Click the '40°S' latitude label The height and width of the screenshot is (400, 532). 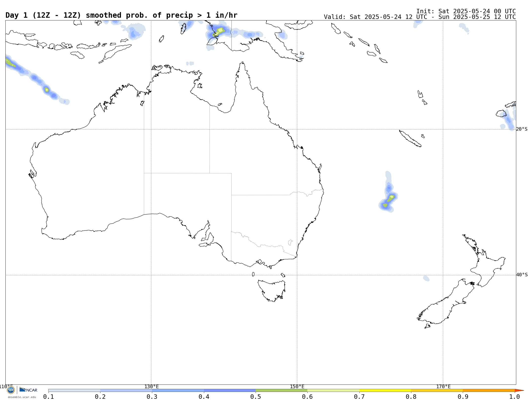click(522, 275)
